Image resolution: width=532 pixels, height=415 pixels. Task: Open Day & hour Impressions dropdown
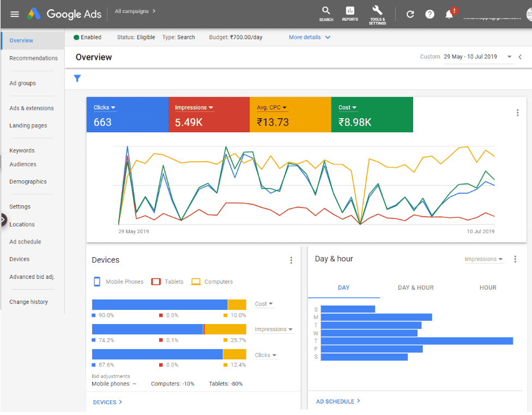[x=484, y=259]
